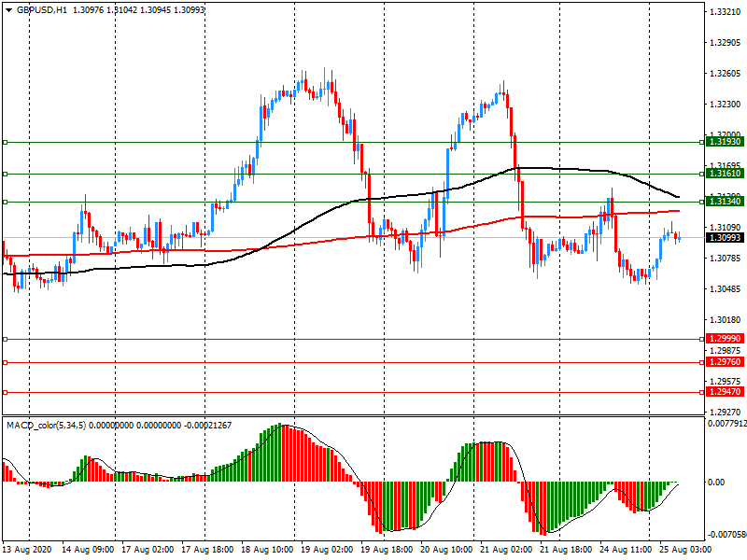Click the 25 Aug 03:00 time axis label
This screenshot has height=560, width=747.
click(685, 550)
